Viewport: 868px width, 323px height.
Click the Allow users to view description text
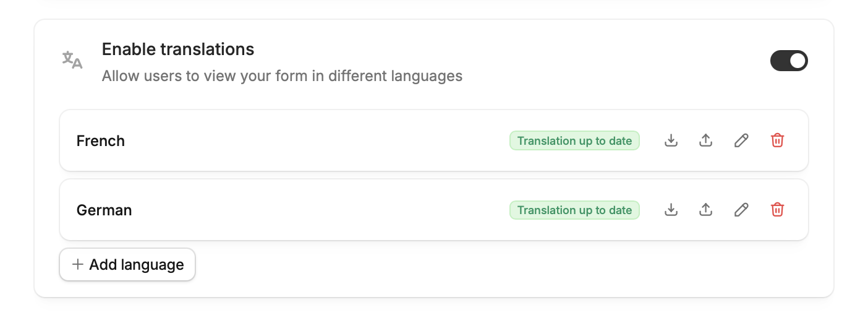283,76
